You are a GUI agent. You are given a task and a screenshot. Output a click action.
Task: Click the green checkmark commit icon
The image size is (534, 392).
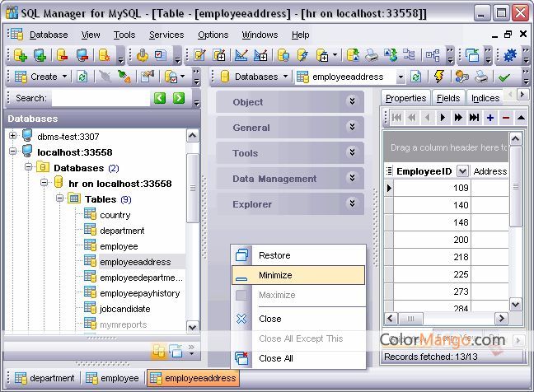[x=504, y=77]
